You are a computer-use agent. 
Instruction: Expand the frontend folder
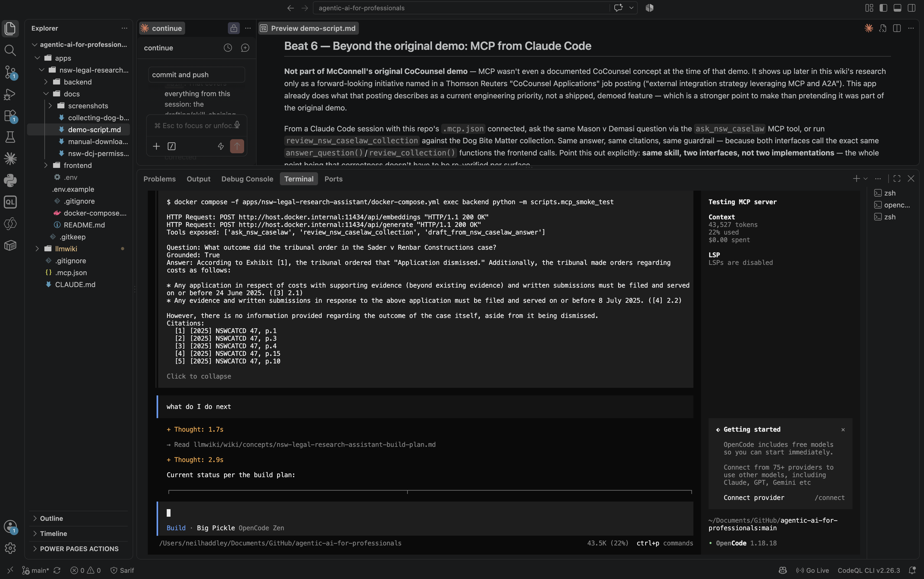tap(46, 165)
